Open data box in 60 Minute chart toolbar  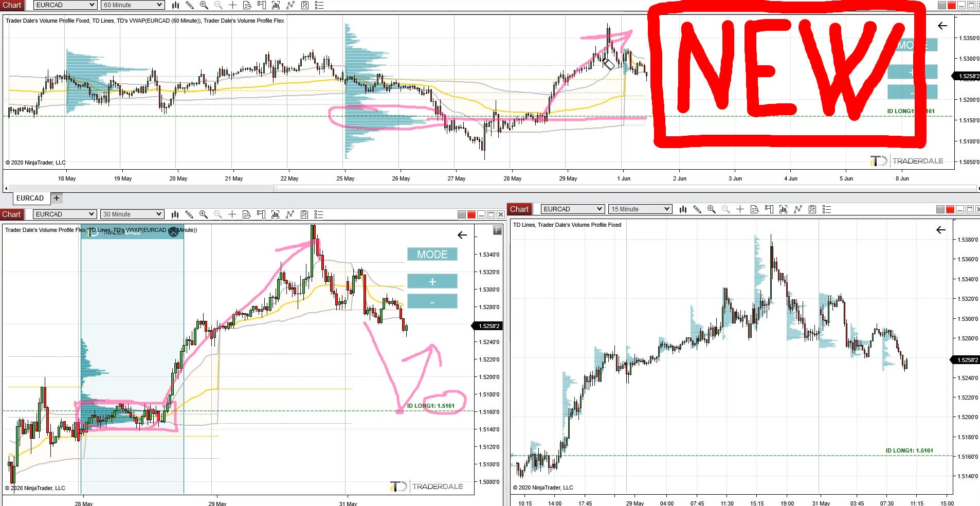(247, 5)
